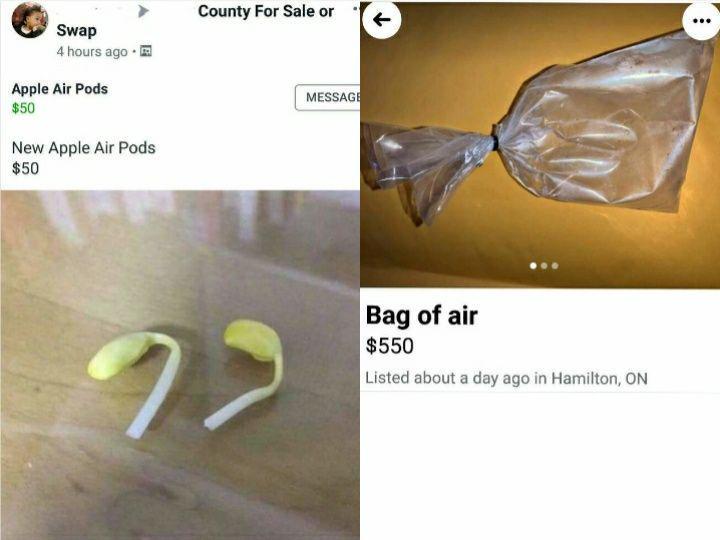
Task: Open the 'County For Sale or' group link
Action: (x=266, y=11)
